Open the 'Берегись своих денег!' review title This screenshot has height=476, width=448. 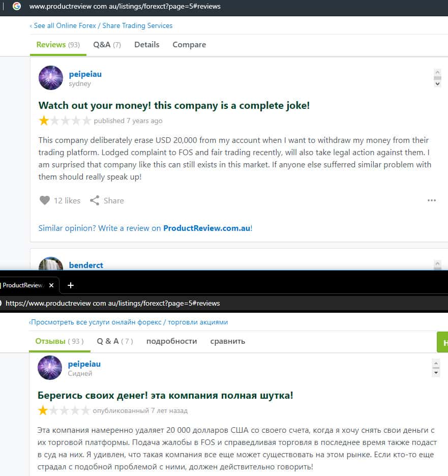[165, 395]
